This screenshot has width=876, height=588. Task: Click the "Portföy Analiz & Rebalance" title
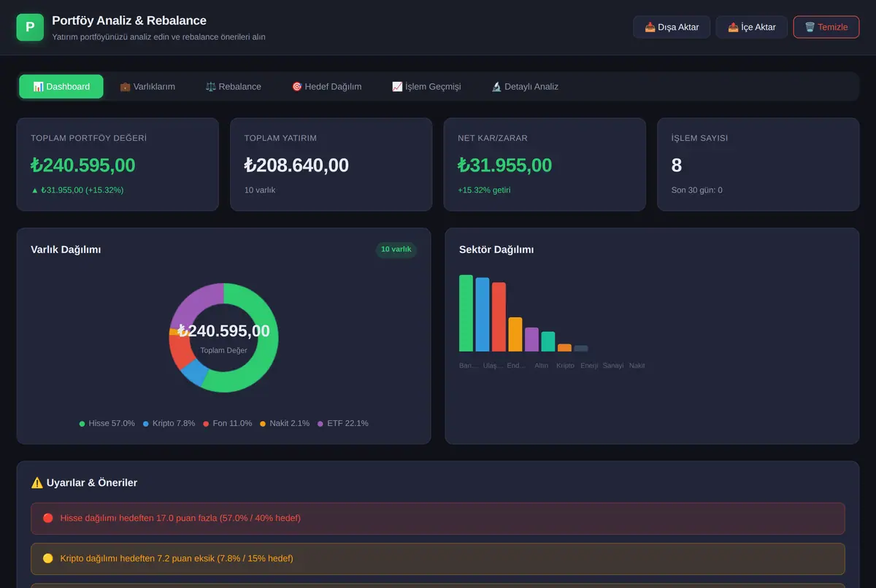click(x=129, y=20)
